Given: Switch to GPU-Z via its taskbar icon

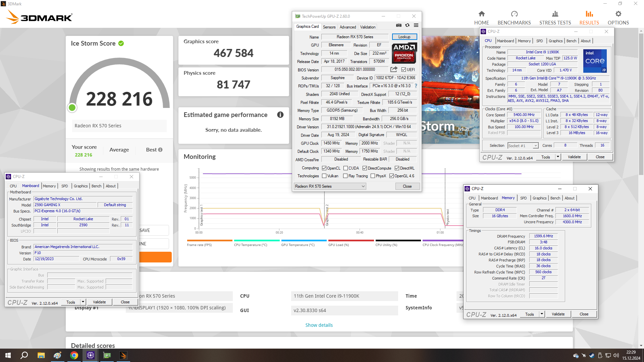Looking at the screenshot, I should point(107,355).
